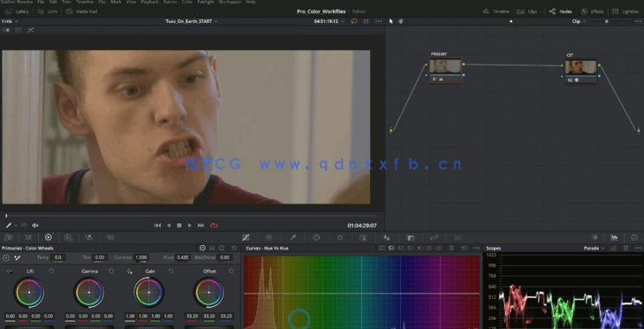The width and height of the screenshot is (644, 329).
Task: Toggle the image wipe icon above viewer
Action: [6, 30]
